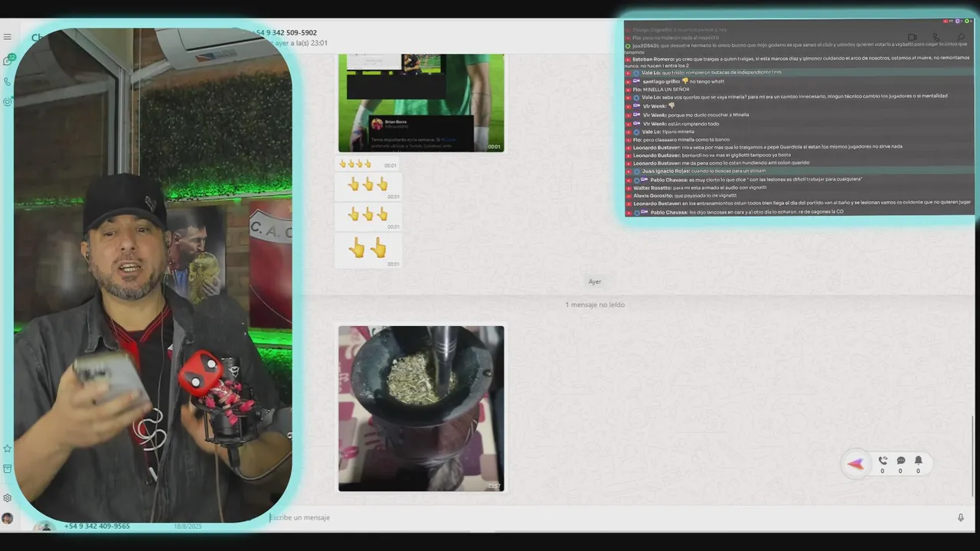The width and height of the screenshot is (980, 551).
Task: Click the colorful arrow widget button
Action: (x=856, y=464)
